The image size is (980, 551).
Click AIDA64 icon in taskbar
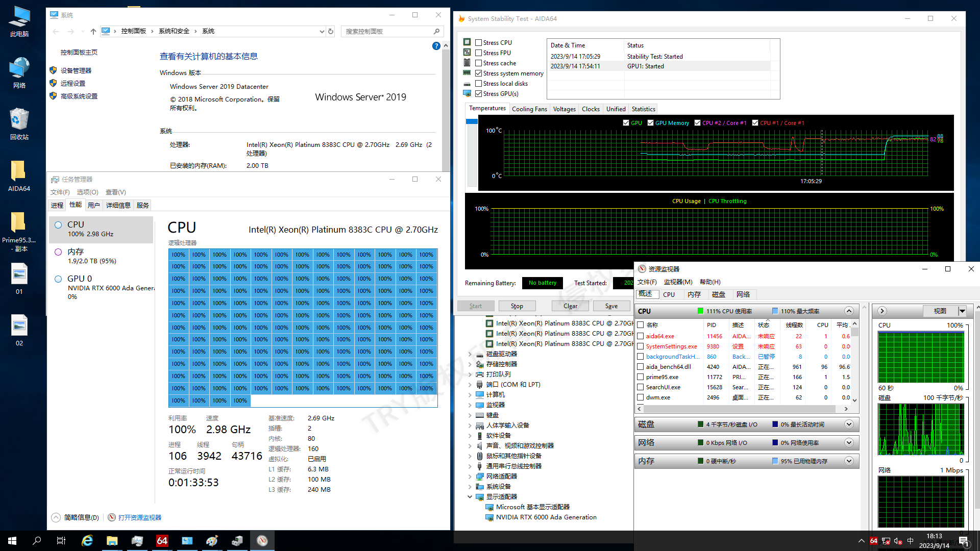[162, 541]
